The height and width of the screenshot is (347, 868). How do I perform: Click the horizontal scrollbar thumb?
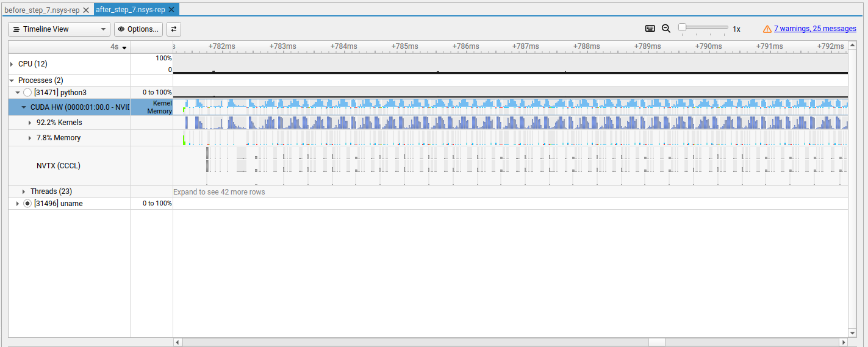click(x=657, y=342)
